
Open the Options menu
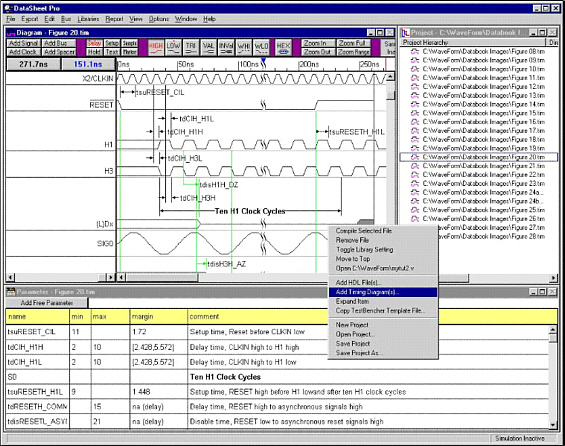pyautogui.click(x=159, y=19)
